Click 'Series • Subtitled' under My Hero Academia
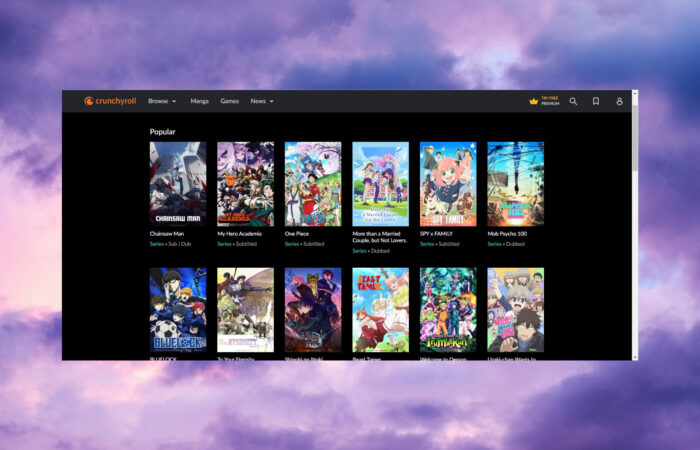This screenshot has height=450, width=700. coord(237,244)
